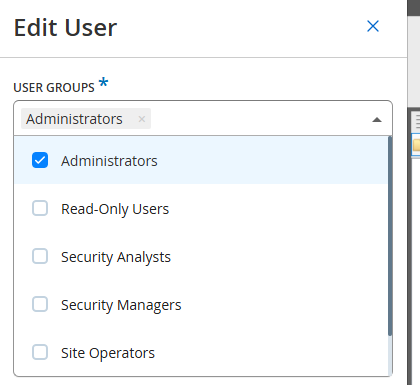Screen dimensions: 420x385
Task: Tick the Security Managers checkbox
Action: click(40, 304)
